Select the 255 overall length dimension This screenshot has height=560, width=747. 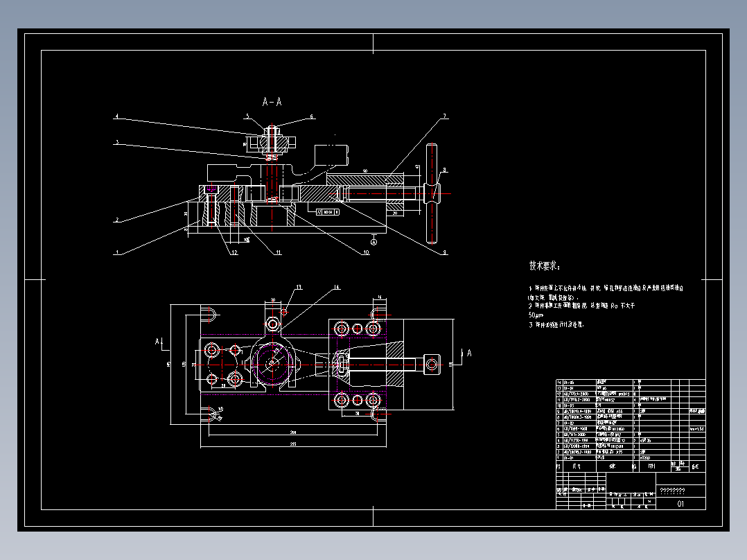[x=293, y=444]
